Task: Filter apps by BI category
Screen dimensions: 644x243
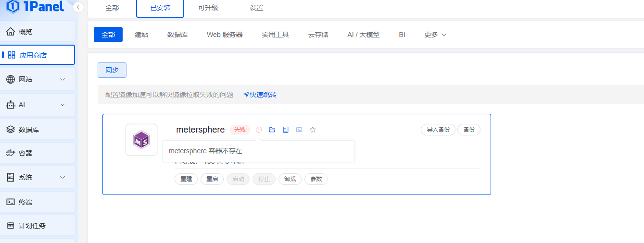Action: coord(402,35)
